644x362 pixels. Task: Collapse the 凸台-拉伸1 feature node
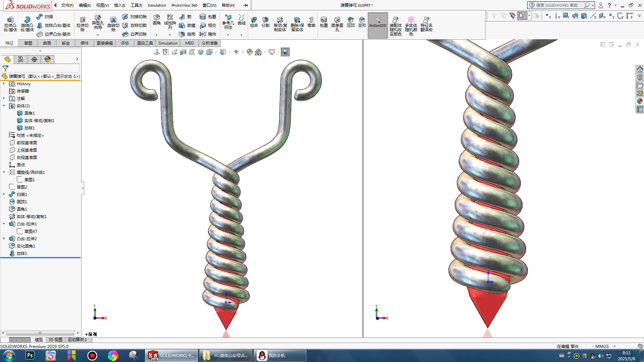4,224
